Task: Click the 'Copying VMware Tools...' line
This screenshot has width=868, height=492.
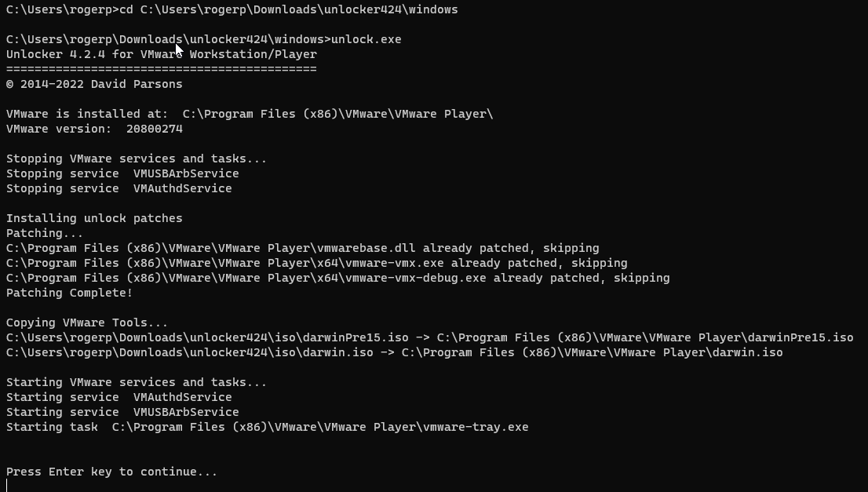Action: click(87, 323)
